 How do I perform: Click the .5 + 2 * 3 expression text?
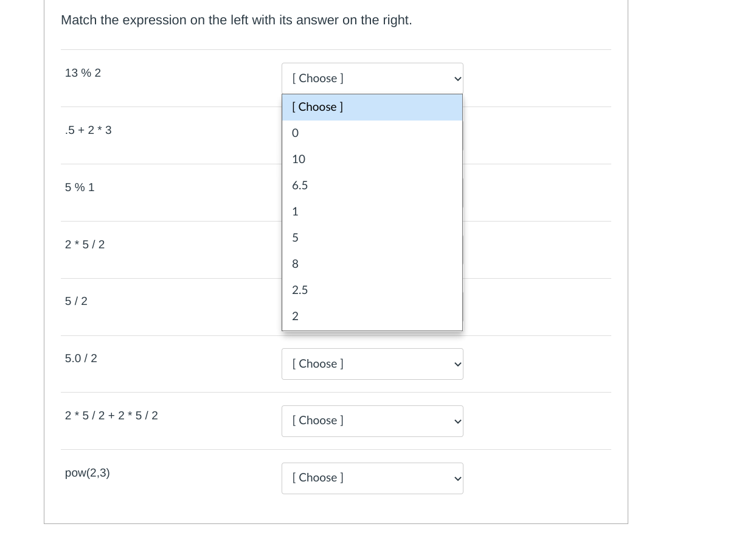click(88, 130)
